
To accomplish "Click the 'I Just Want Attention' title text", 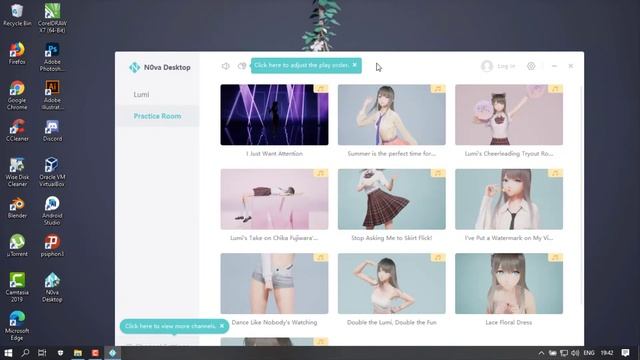I will (274, 153).
